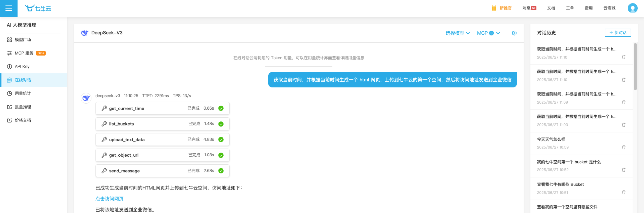This screenshot has height=213, width=644.
Task: Delete the 我的七牛空间第一个 bucket conversation
Action: (623, 170)
